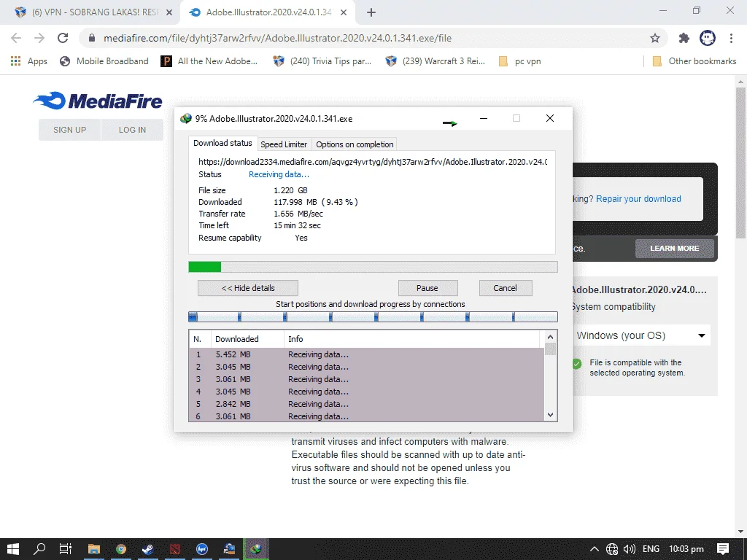
Task: Open All the New Adobe bookmark
Action: [x=209, y=61]
